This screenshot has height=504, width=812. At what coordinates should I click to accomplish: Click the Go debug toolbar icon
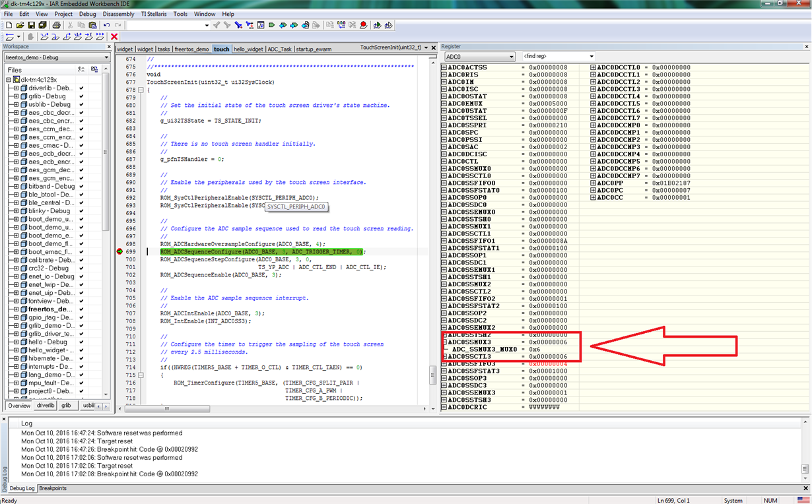pyautogui.click(x=100, y=37)
